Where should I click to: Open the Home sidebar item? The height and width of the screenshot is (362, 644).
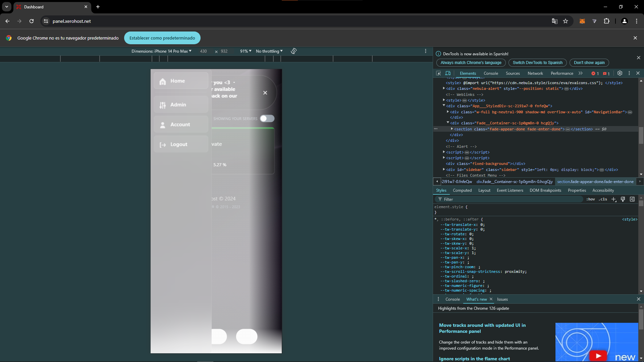click(x=181, y=81)
